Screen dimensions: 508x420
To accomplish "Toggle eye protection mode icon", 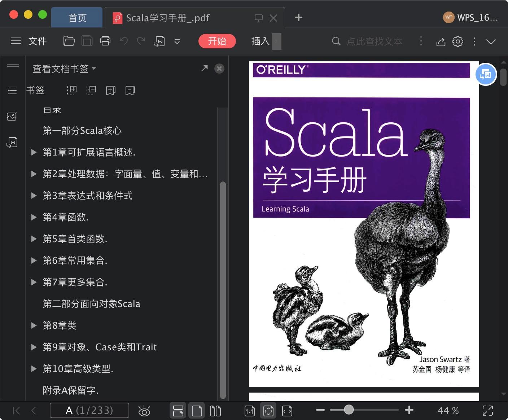I will (x=144, y=411).
